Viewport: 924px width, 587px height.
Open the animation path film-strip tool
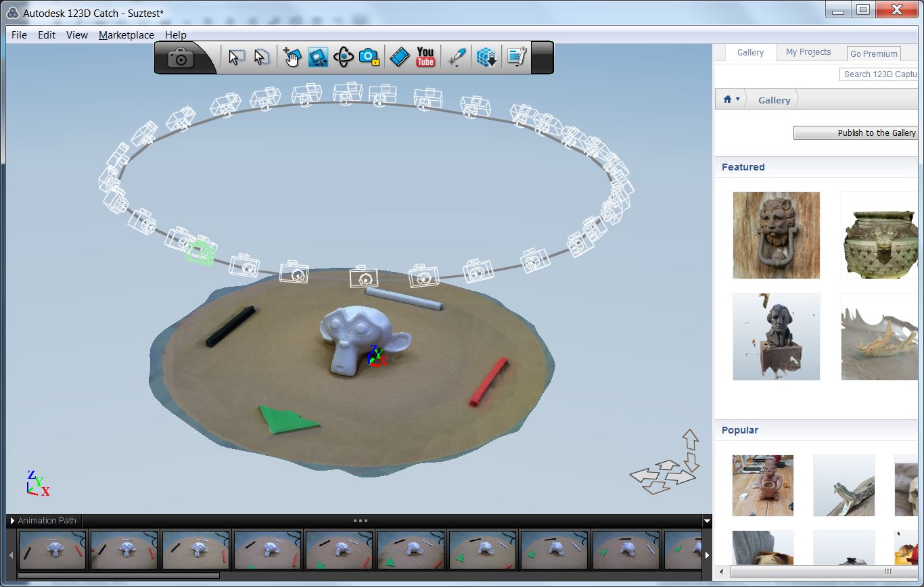pos(400,57)
